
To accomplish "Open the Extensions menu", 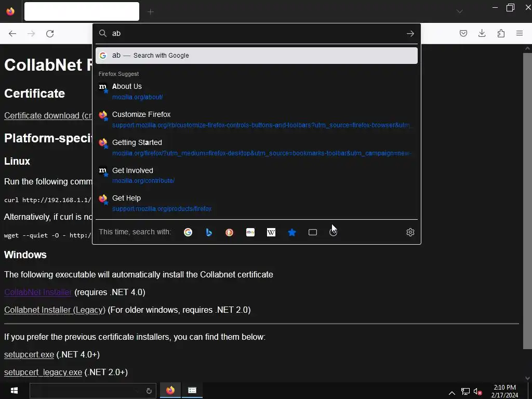I will coord(501,33).
